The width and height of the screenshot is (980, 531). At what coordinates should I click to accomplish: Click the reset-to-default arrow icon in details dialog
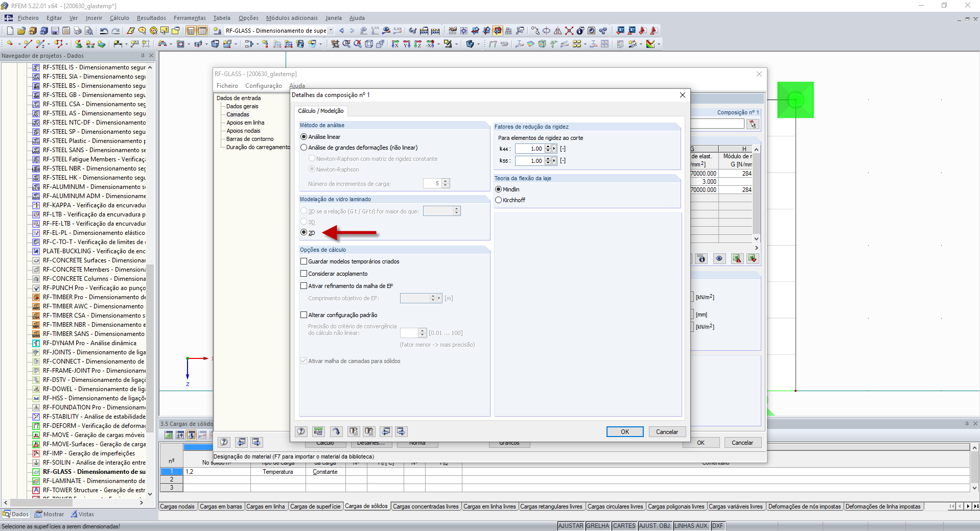(336, 431)
